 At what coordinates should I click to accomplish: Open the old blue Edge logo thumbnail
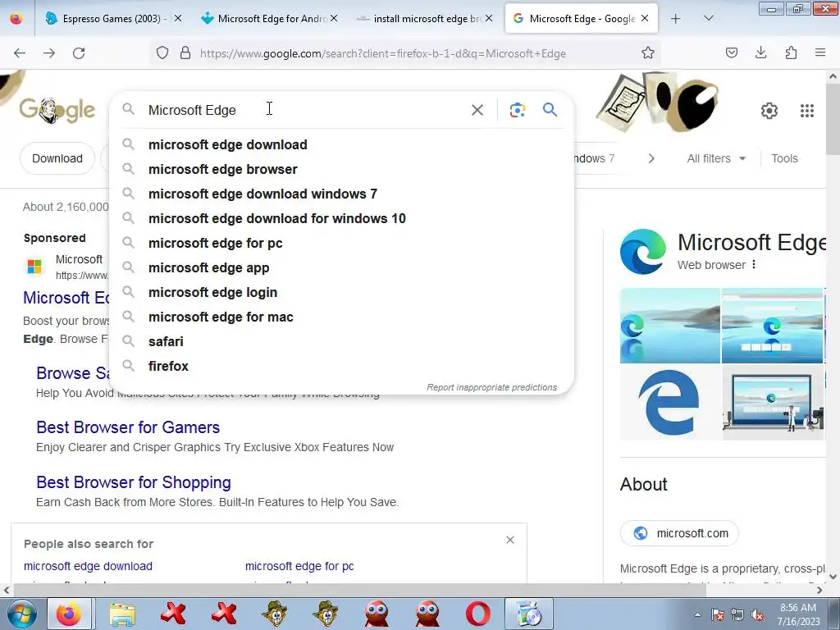tap(669, 402)
